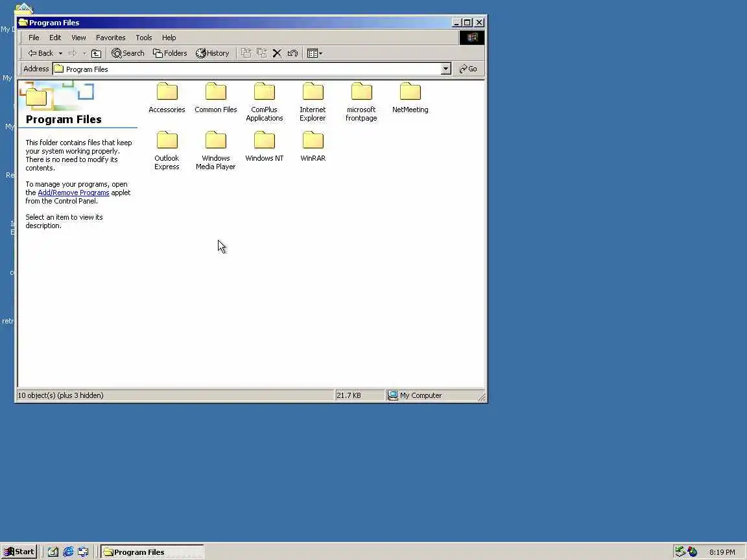Open the Forward history dropdown arrow
The height and width of the screenshot is (560, 747).
pos(84,53)
